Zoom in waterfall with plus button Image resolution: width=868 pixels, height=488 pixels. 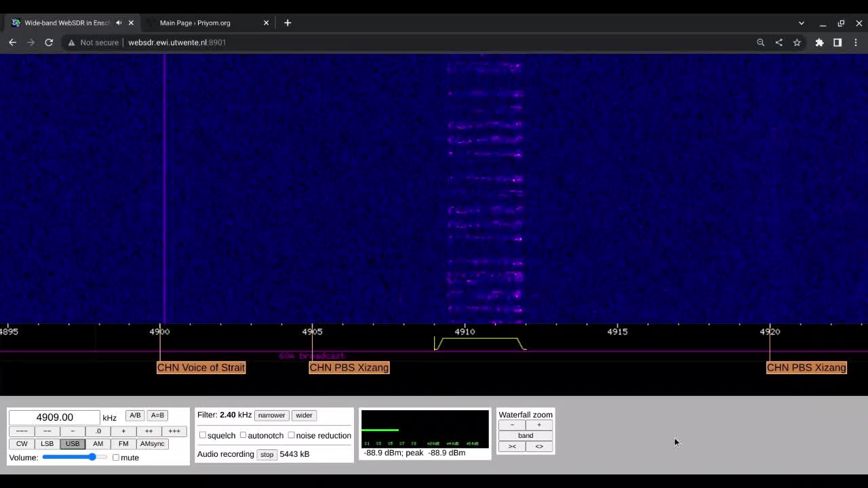(x=539, y=425)
